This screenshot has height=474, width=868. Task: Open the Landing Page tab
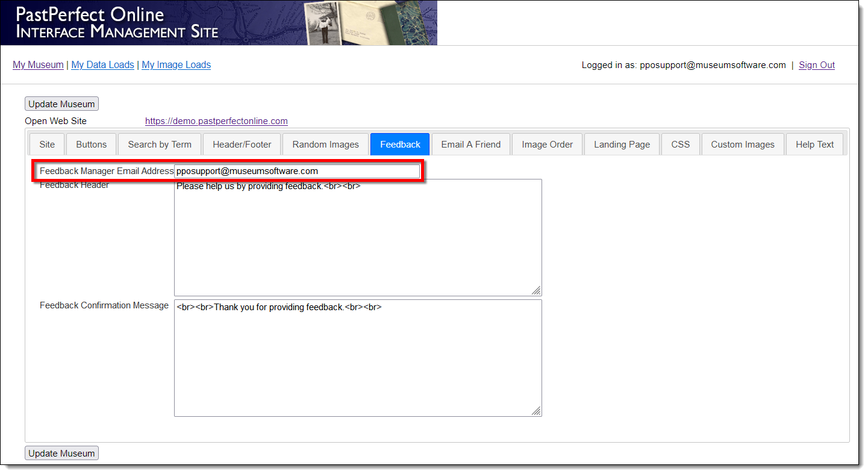(622, 145)
